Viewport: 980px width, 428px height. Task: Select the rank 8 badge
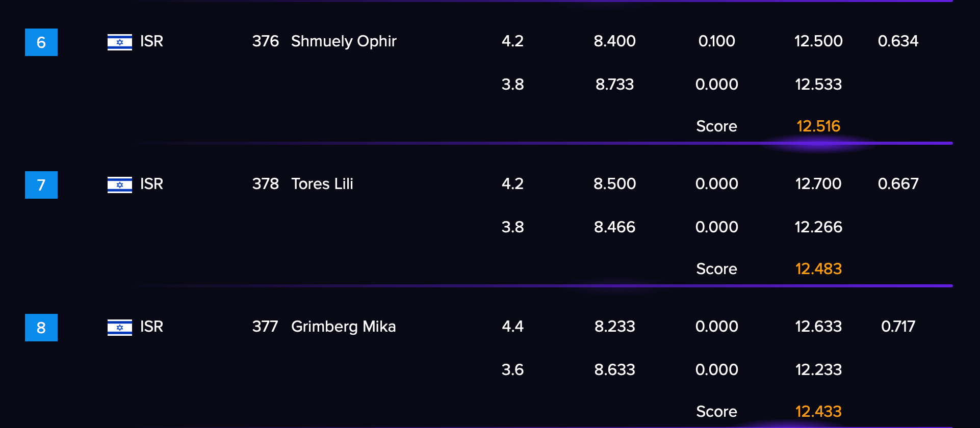coord(41,328)
